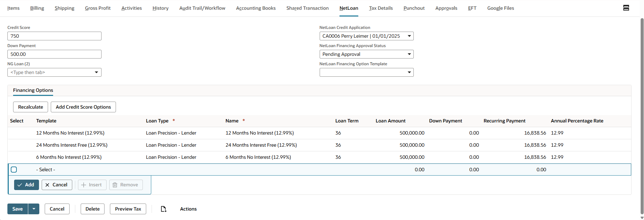Click the Insert button with plus icon

pos(92,185)
